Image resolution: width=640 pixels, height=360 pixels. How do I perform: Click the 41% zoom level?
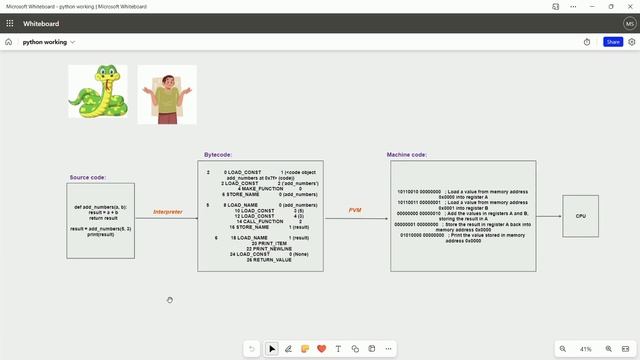coord(586,349)
